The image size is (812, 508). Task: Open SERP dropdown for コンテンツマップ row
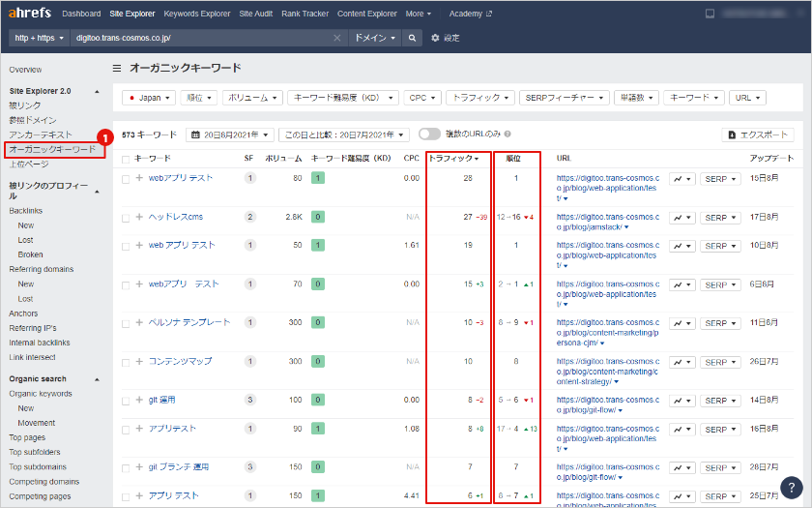720,362
